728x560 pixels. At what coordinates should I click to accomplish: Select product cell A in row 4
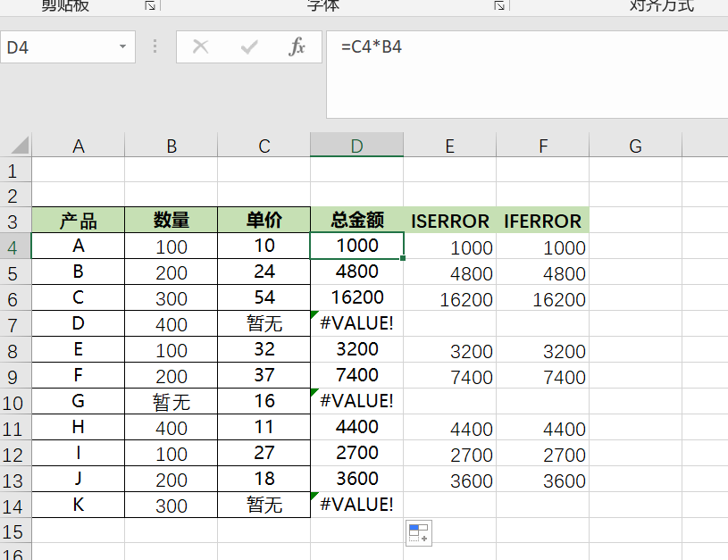[79, 246]
